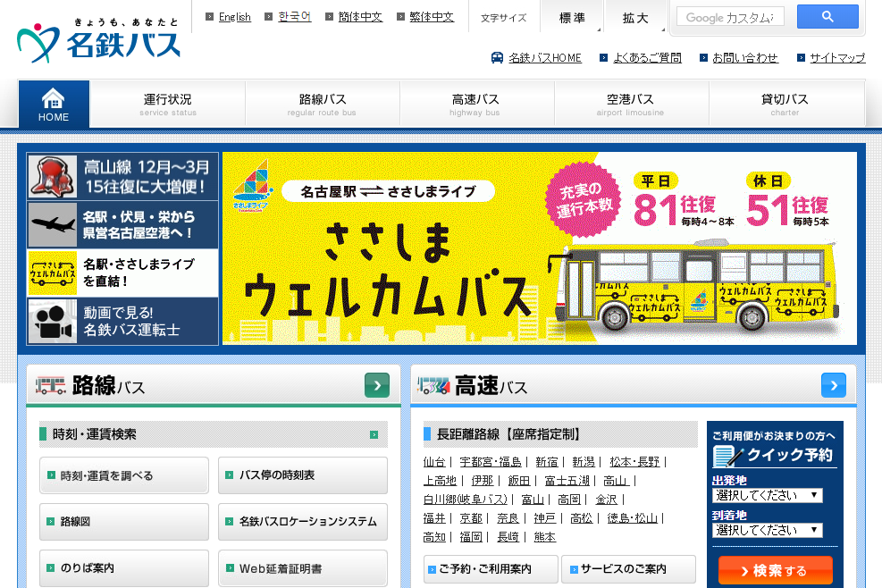Open the 富士五湖 route link
This screenshot has width=882, height=588.
tap(567, 481)
